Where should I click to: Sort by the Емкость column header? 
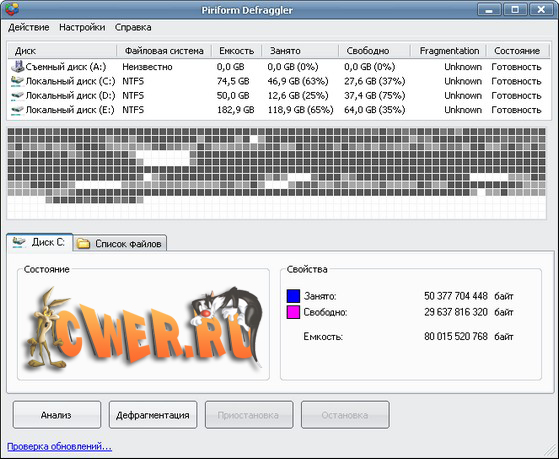[237, 51]
